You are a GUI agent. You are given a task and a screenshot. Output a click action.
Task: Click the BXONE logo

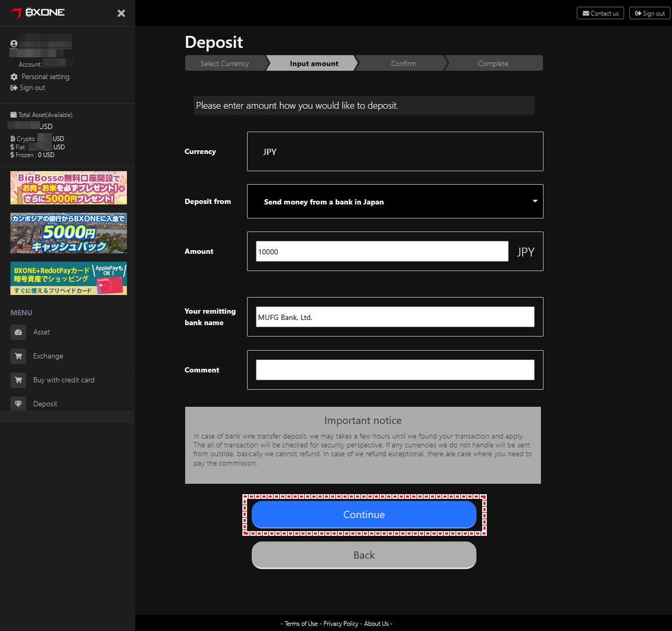coord(38,12)
